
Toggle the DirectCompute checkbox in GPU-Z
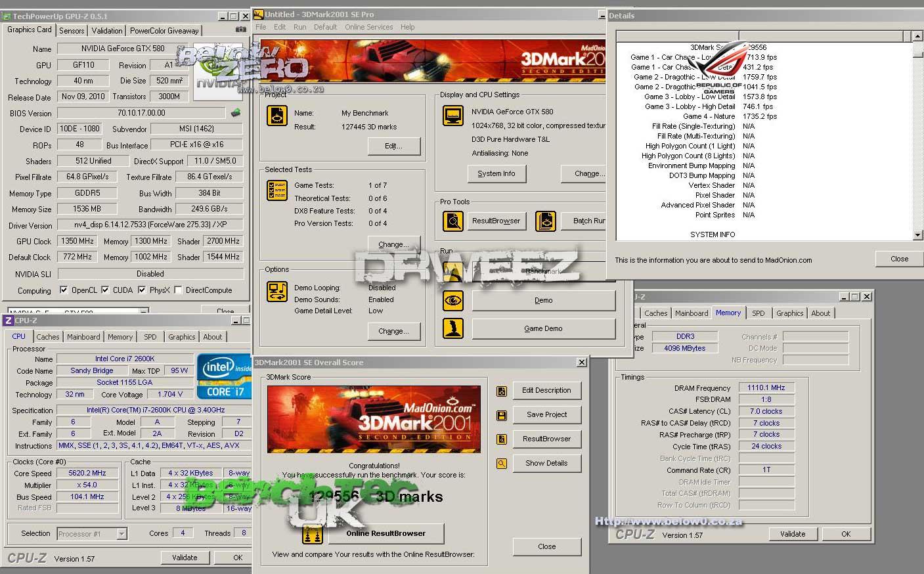point(178,290)
